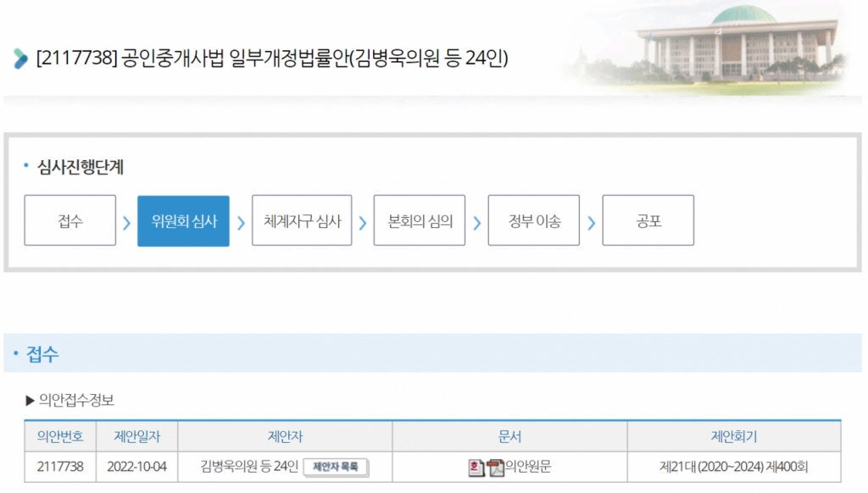Select the highlighted 위원회 심사 stage

point(183,221)
